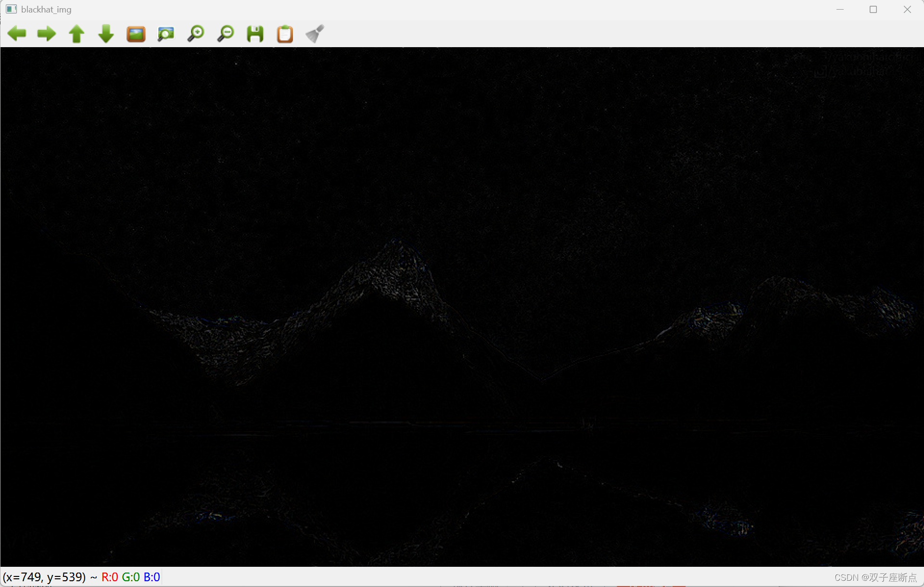
Task: Zoom out with the minus magnifier
Action: coord(226,34)
